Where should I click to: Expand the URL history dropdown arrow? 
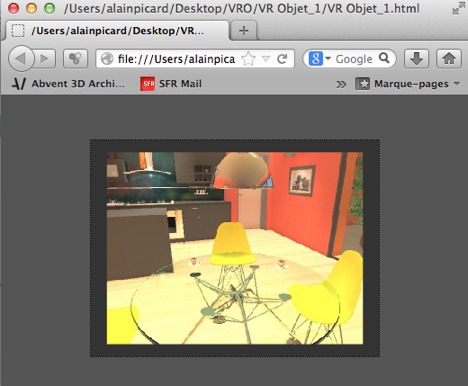[266, 59]
